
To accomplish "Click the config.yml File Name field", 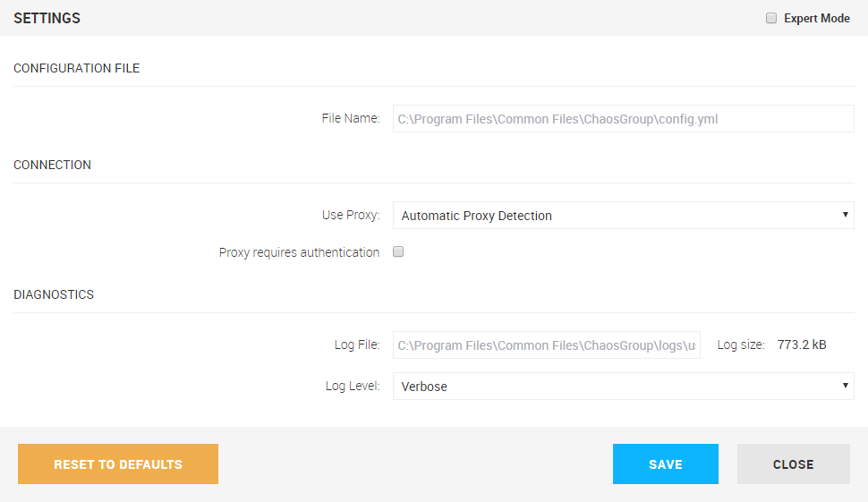I will point(623,119).
